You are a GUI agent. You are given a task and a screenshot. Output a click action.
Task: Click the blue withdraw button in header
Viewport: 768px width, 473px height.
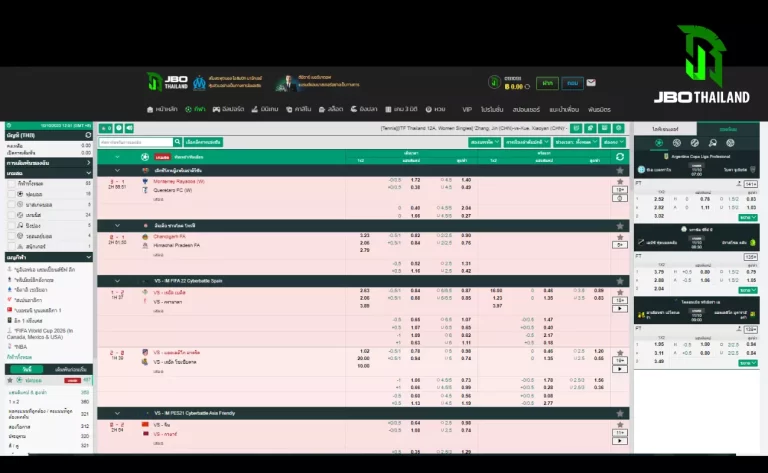(572, 83)
